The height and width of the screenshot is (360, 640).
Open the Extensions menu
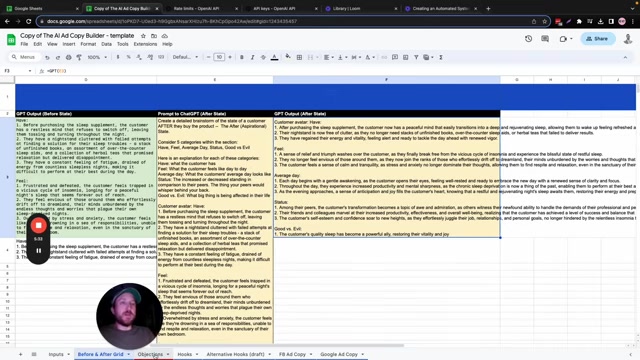click(145, 44)
